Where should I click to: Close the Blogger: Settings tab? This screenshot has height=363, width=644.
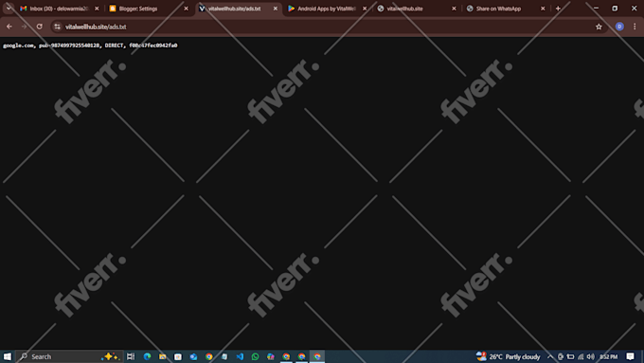(186, 9)
